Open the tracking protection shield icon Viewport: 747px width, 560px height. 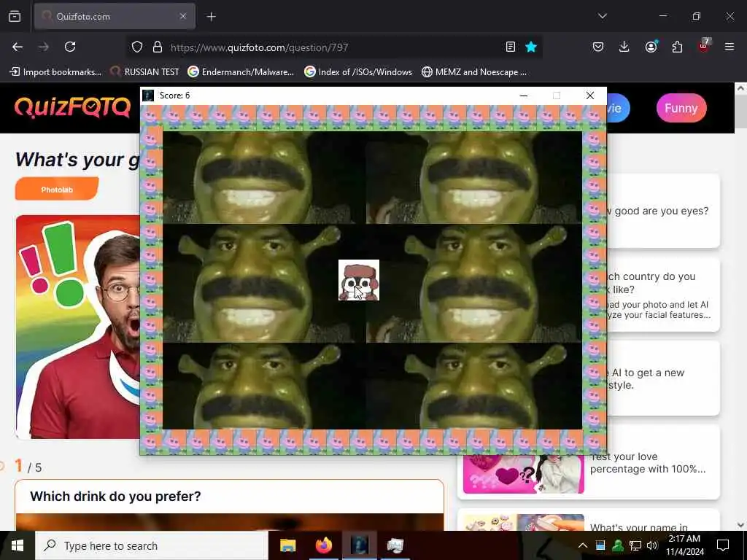click(137, 47)
